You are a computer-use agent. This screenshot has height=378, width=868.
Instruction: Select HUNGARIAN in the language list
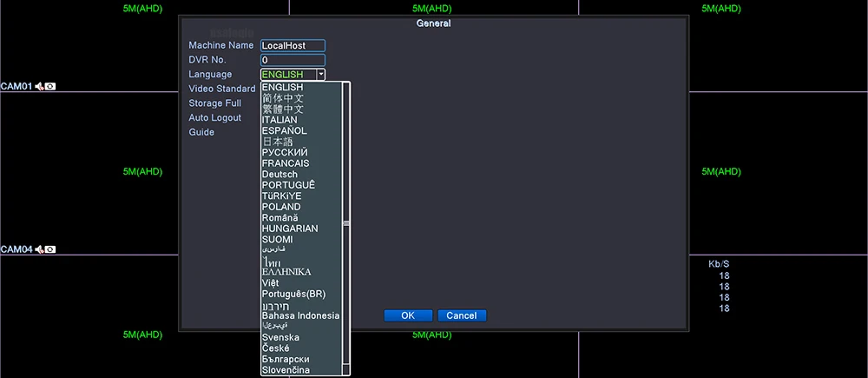[301, 229]
